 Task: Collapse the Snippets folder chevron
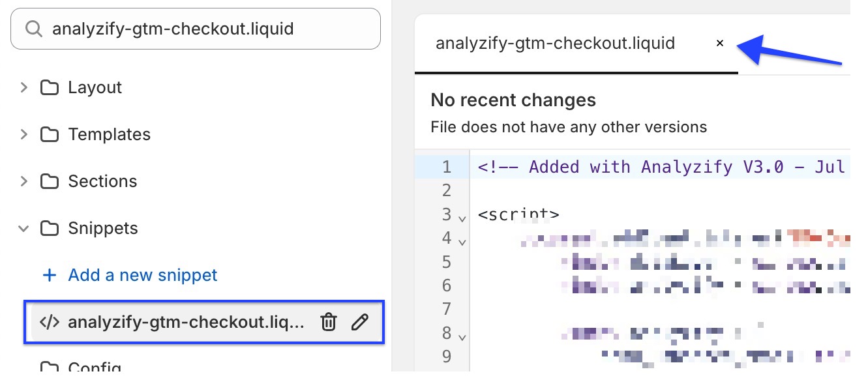(24, 228)
